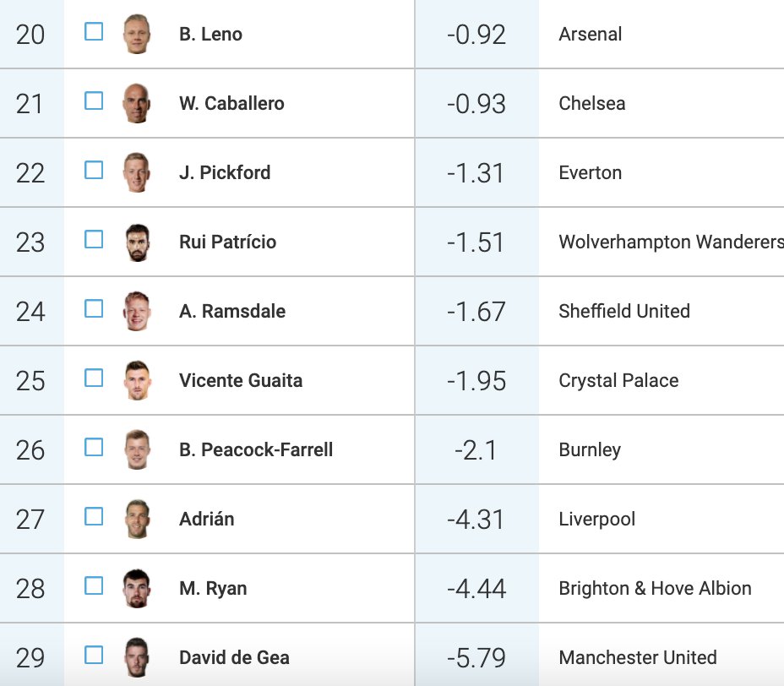Click B. Leno's face thumbnail
784x686 pixels.
point(137,34)
